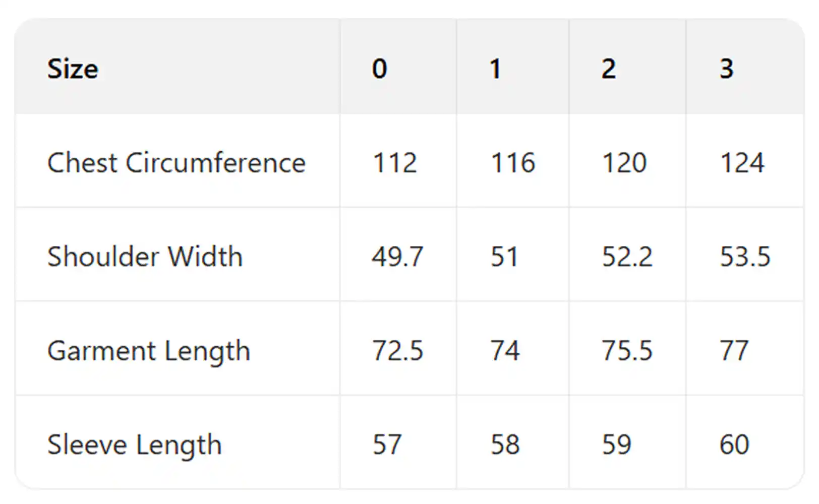Click the shoulder width value 52.2
The image size is (819, 504).
(x=627, y=257)
